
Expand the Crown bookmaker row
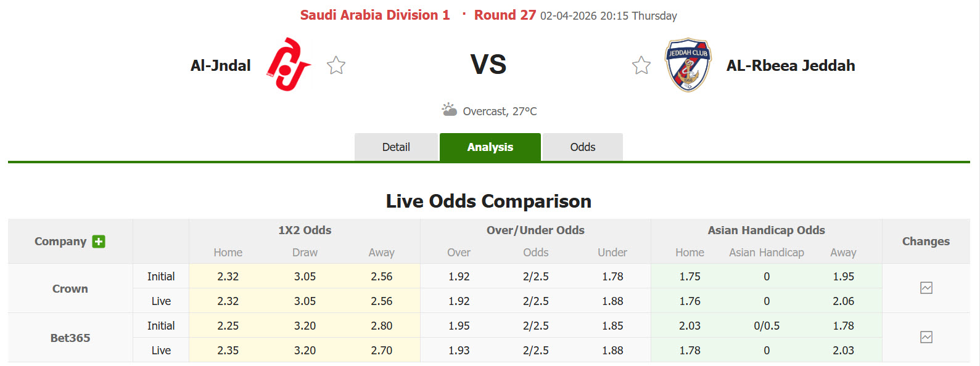click(69, 288)
